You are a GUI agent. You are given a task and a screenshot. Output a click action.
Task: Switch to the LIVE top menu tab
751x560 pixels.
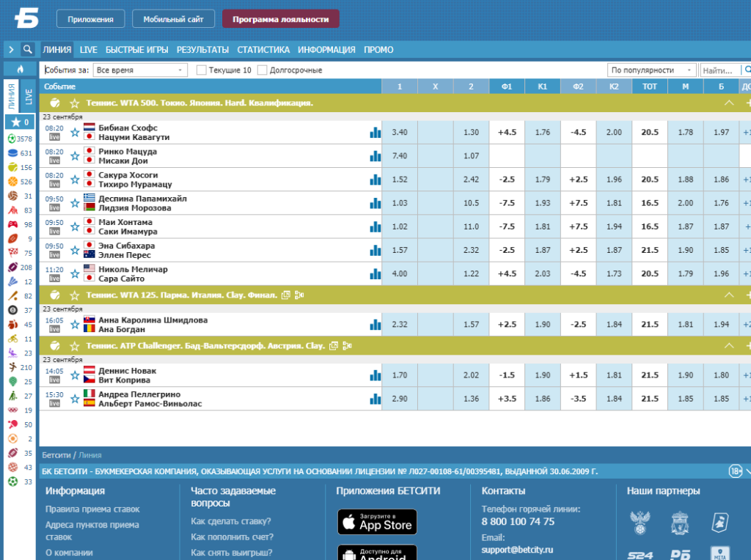pyautogui.click(x=89, y=50)
